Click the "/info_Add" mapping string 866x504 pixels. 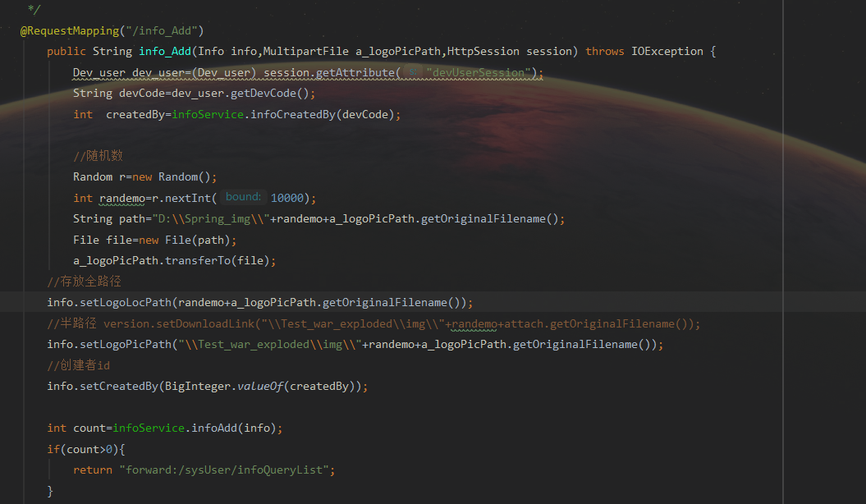[x=162, y=31]
